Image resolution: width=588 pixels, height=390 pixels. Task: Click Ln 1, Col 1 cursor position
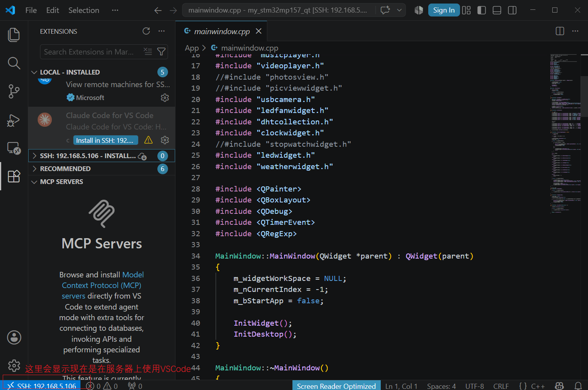point(401,386)
